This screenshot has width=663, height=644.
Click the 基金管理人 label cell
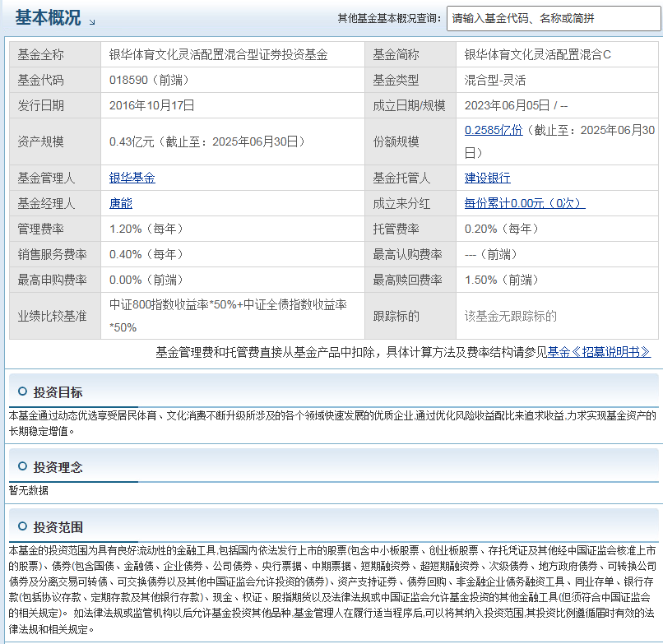(55, 178)
